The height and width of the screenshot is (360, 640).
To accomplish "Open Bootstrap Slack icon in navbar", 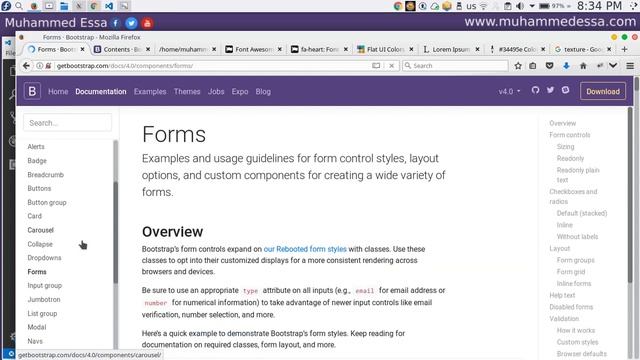I will [565, 90].
